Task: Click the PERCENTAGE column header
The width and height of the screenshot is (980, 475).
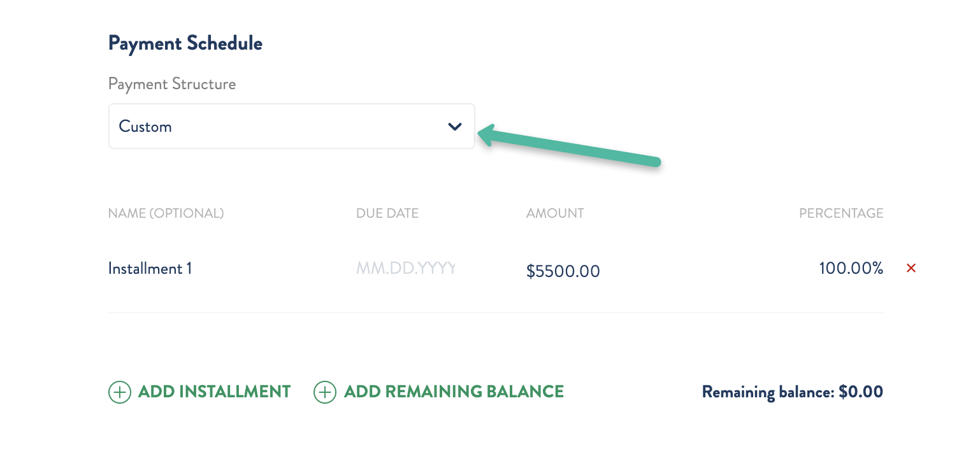Action: pyautogui.click(x=841, y=214)
